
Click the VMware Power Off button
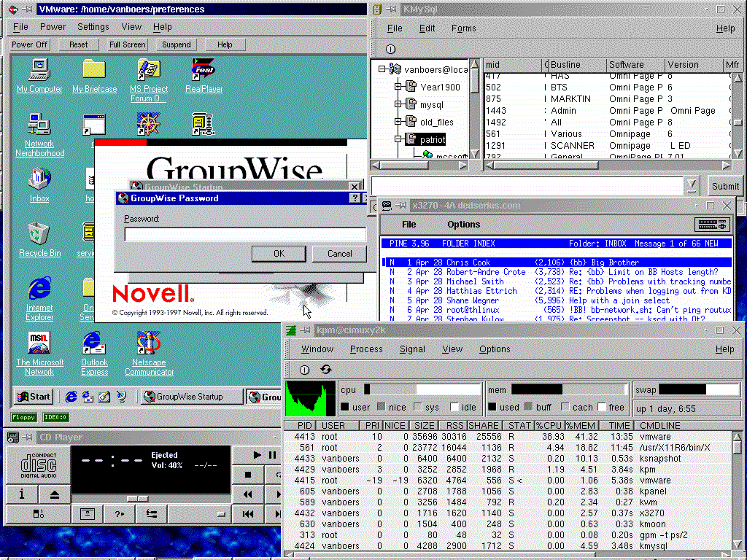(x=29, y=44)
